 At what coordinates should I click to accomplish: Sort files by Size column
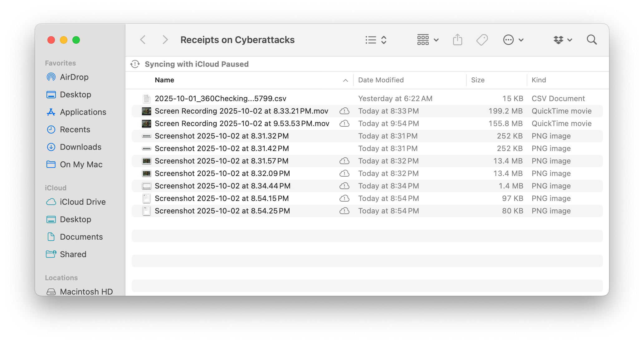[478, 80]
